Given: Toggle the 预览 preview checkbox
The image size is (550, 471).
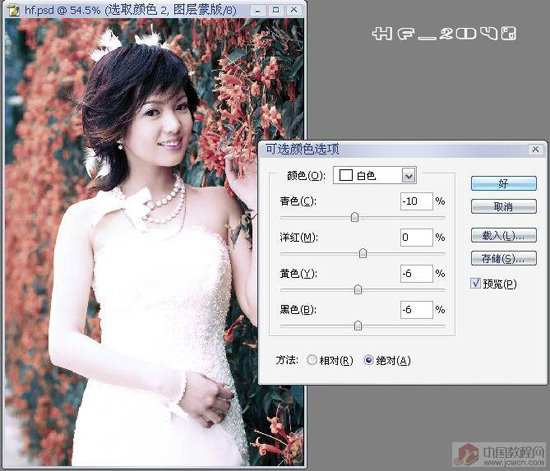Looking at the screenshot, I should click(x=475, y=283).
